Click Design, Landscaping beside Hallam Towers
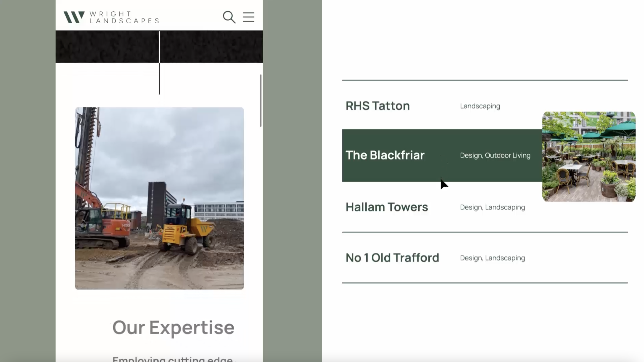The height and width of the screenshot is (362, 644). [492, 207]
